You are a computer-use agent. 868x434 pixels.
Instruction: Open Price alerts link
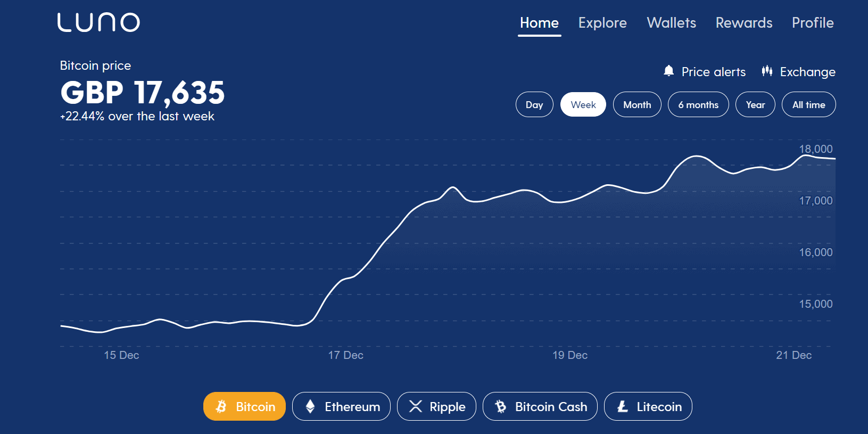[705, 71]
